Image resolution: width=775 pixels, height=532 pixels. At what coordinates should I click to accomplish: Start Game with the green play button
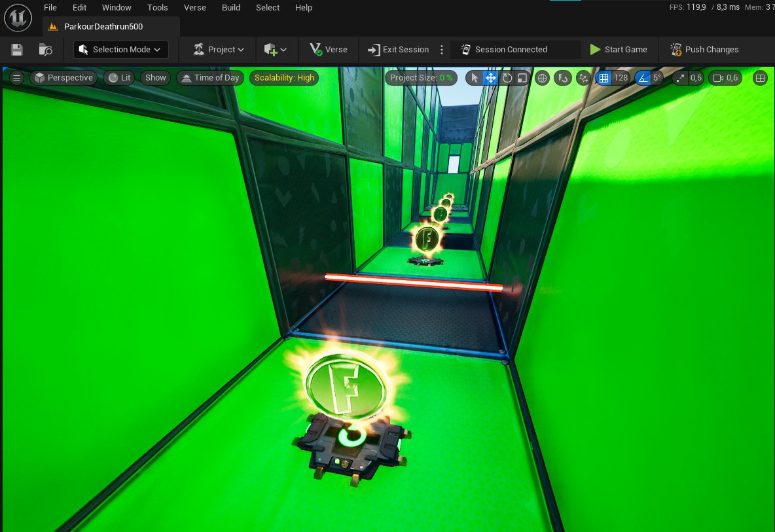pyautogui.click(x=619, y=49)
